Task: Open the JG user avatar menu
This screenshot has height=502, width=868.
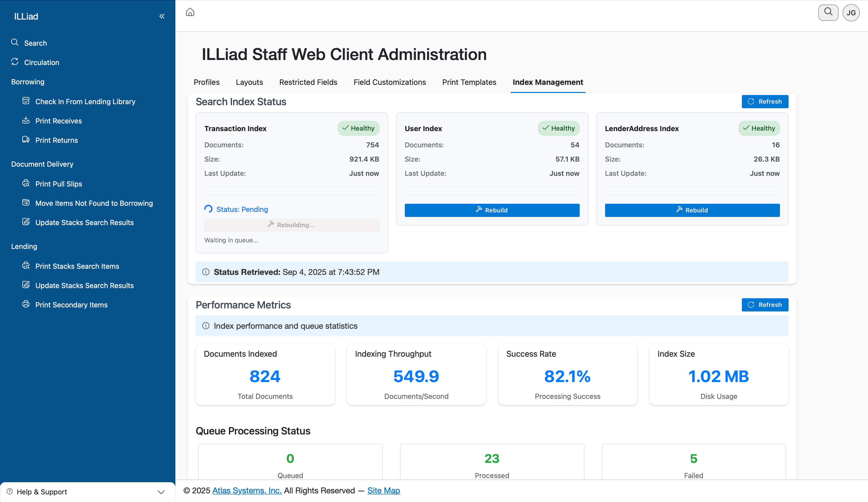Action: click(851, 13)
